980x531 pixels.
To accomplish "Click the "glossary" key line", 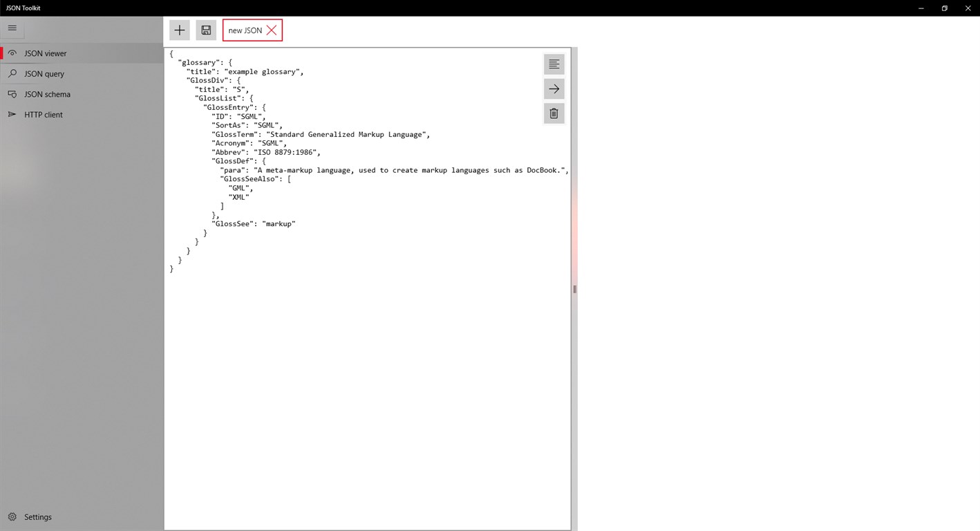I will 205,62.
